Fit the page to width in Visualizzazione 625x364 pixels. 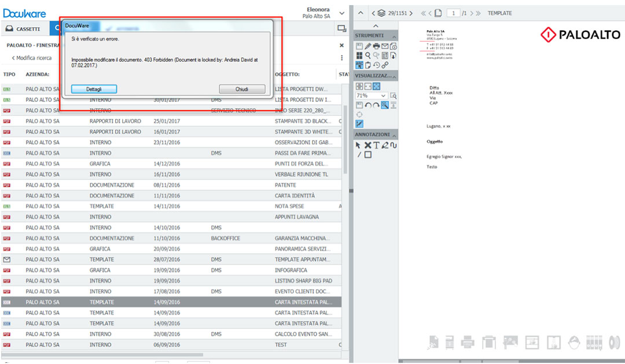click(368, 86)
